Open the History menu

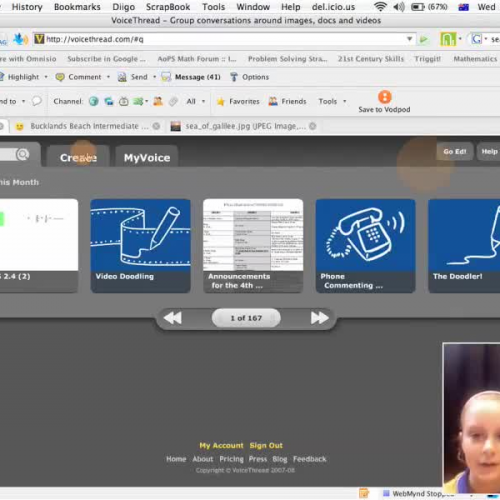tap(27, 7)
